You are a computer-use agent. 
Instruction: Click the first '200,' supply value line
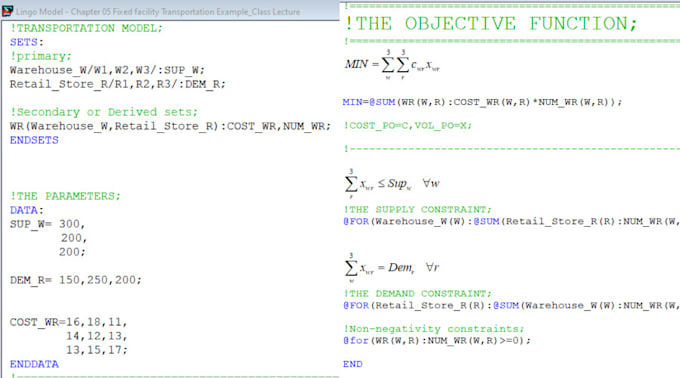[x=74, y=238]
